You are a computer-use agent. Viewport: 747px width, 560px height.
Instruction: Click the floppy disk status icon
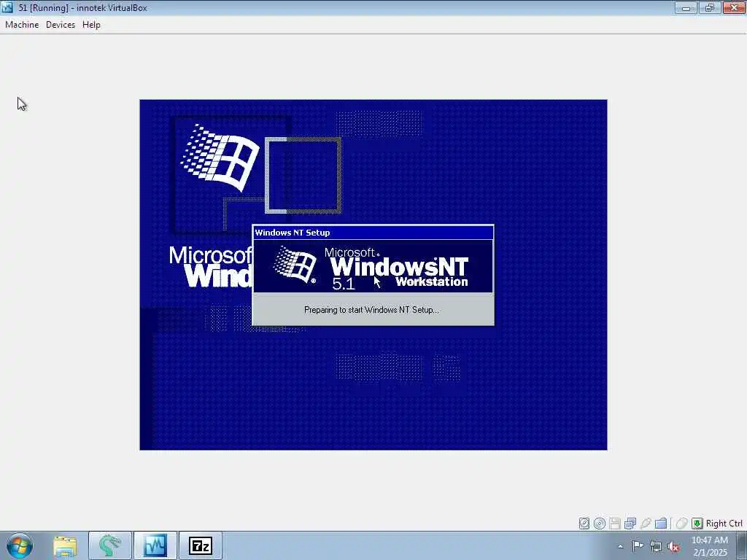point(614,524)
